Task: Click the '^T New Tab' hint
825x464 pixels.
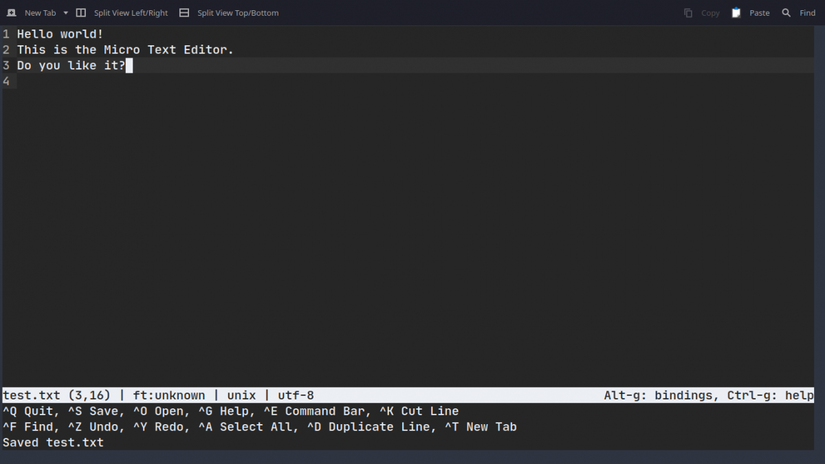Action: pyautogui.click(x=481, y=427)
